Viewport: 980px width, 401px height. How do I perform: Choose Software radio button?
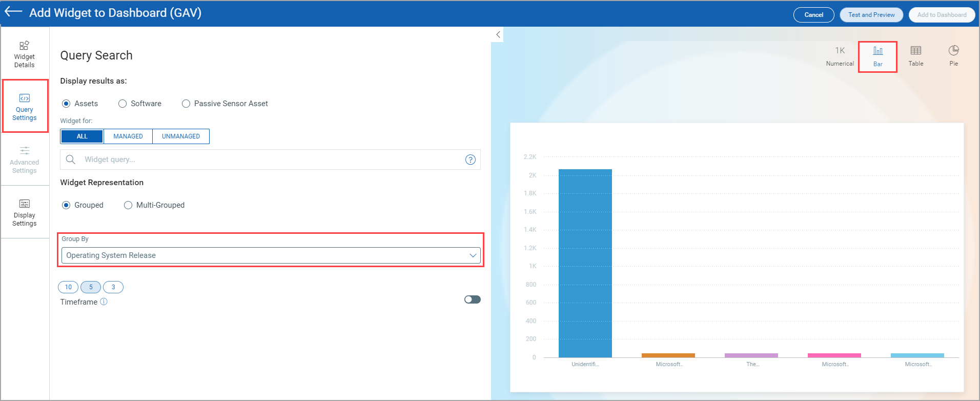coord(122,104)
